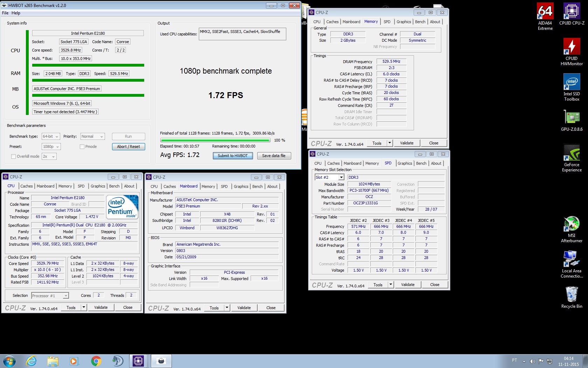Open the File menu in HWBOT
This screenshot has height=368, width=588.
5,13
